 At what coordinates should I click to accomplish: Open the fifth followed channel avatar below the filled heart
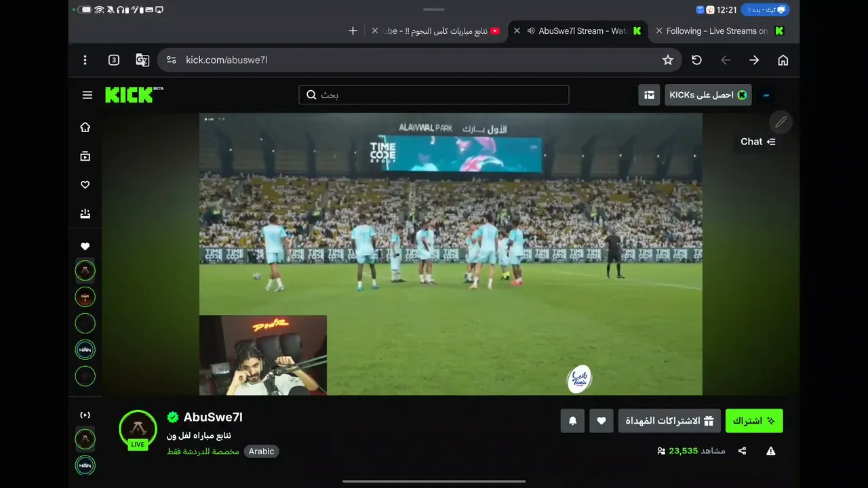pyautogui.click(x=85, y=376)
